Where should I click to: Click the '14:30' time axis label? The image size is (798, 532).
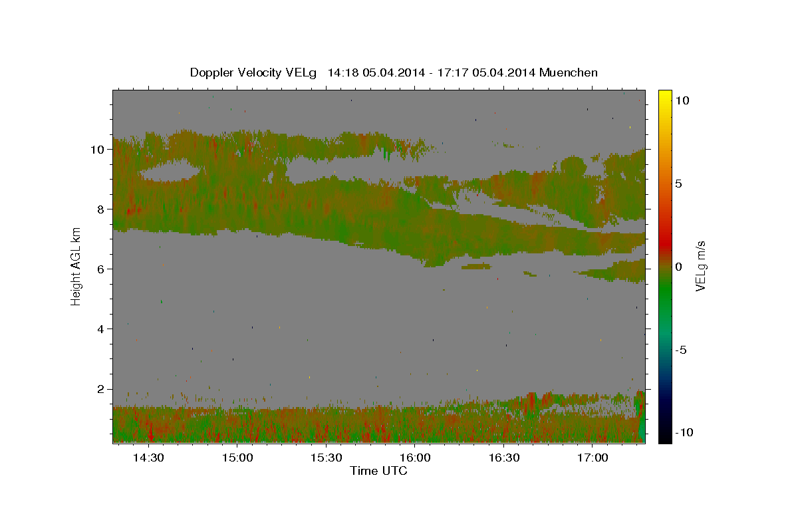(148, 458)
